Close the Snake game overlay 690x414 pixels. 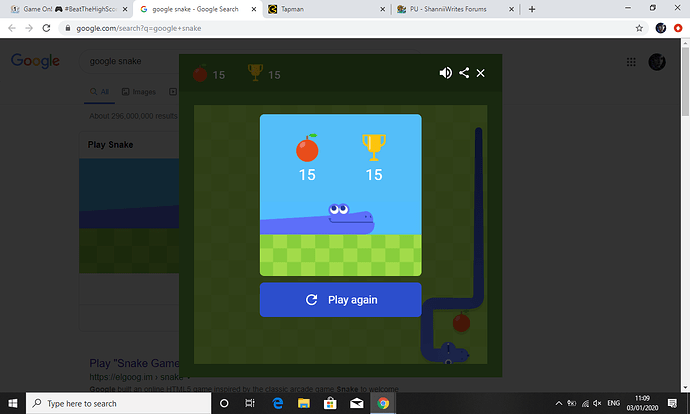481,73
